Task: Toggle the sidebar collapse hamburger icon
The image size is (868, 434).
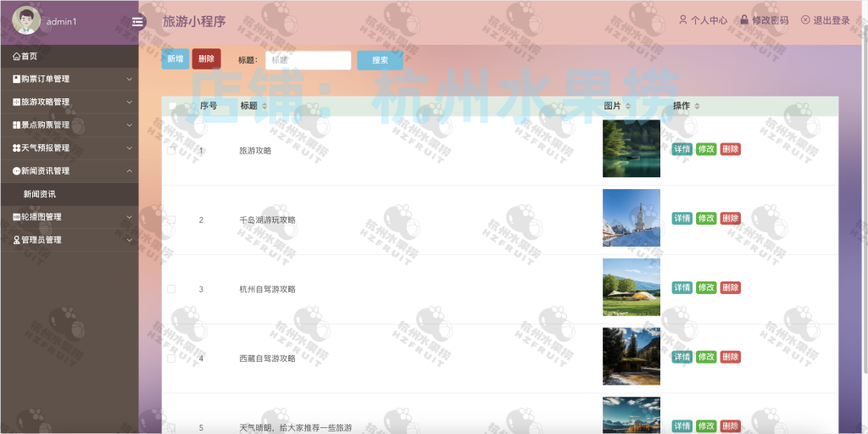Action: 137,21
